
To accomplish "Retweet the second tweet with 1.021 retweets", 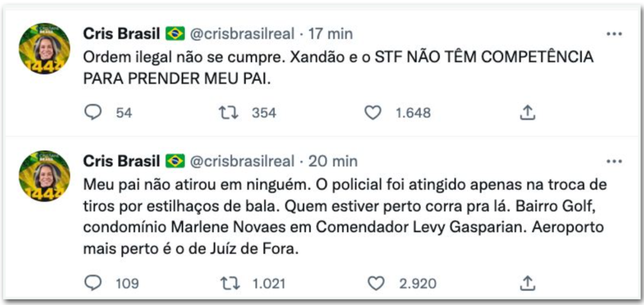I will pos(229,283).
